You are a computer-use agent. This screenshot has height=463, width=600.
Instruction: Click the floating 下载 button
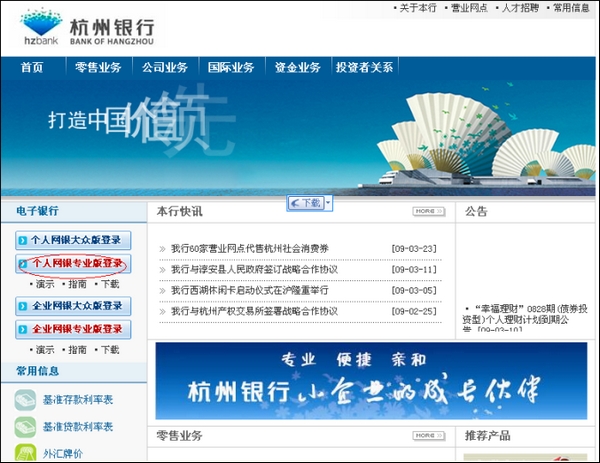(306, 203)
